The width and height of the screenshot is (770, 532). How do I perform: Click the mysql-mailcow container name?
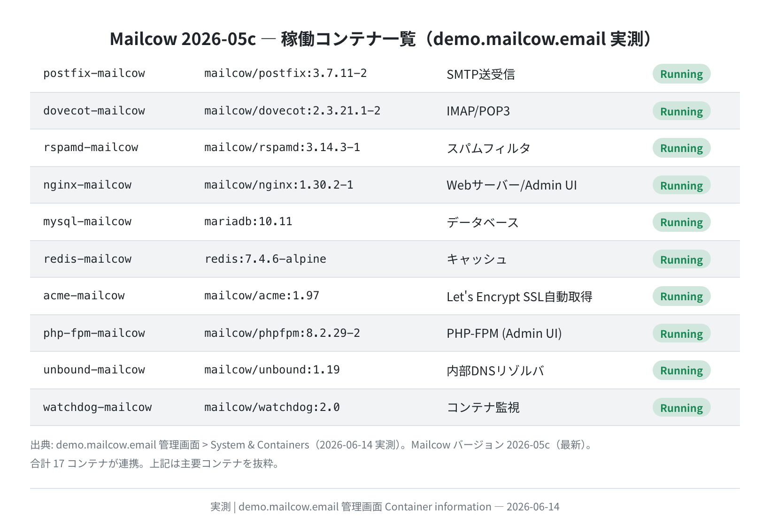point(87,221)
